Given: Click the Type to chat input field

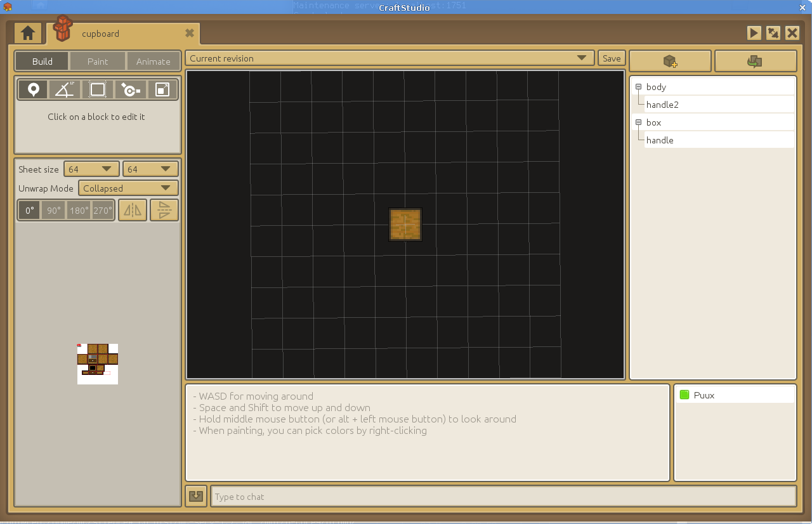Looking at the screenshot, I should pyautogui.click(x=503, y=497).
